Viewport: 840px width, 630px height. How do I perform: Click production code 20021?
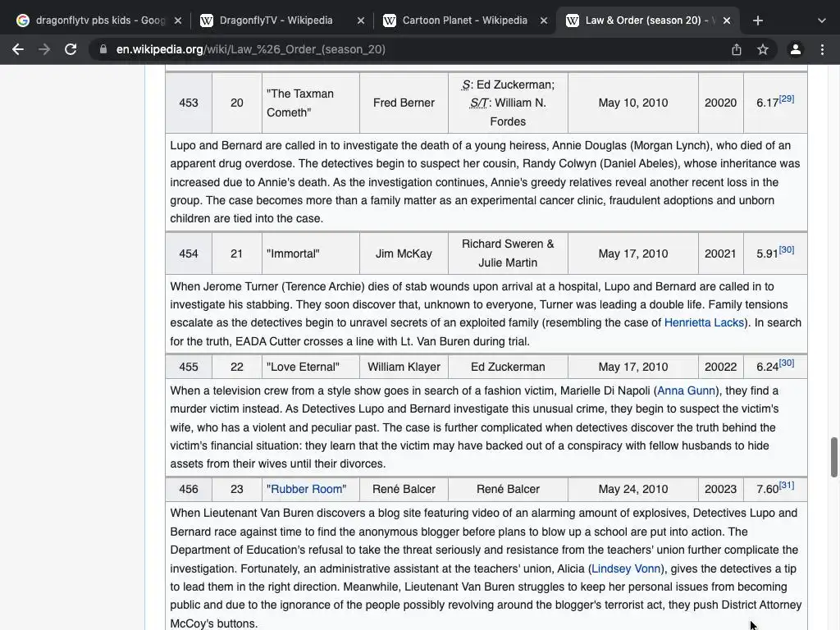[720, 253]
